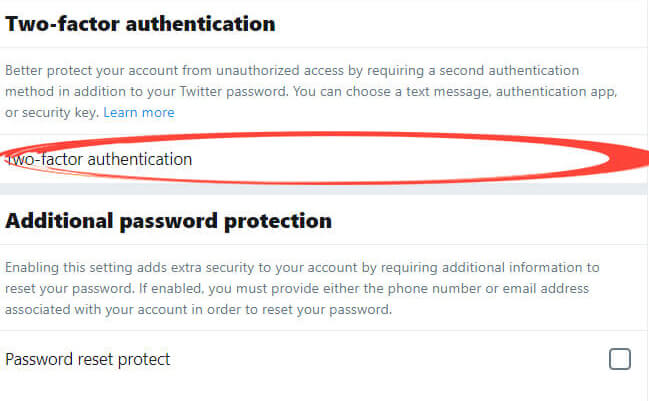Open the Learn more link
The width and height of the screenshot is (649, 401).
pyautogui.click(x=139, y=112)
